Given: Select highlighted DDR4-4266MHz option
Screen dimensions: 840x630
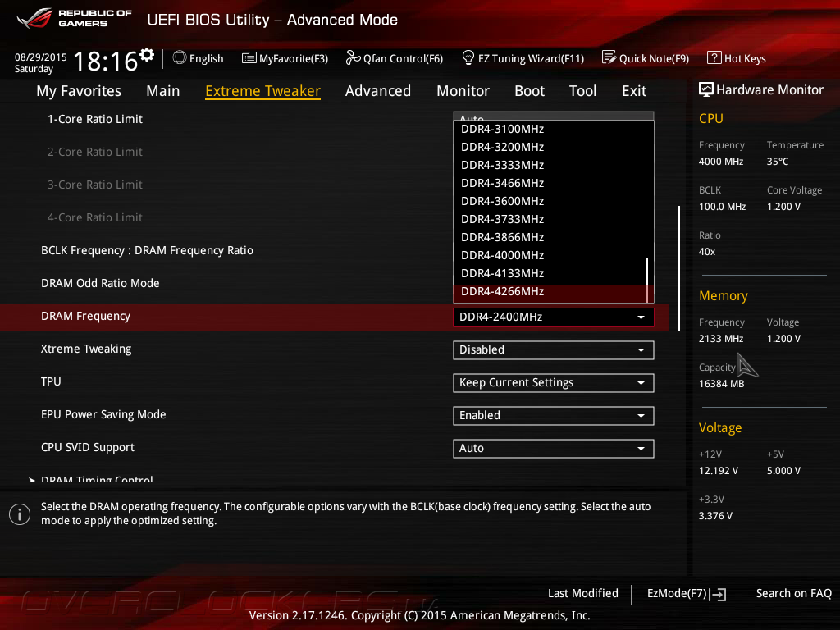Looking at the screenshot, I should 550,292.
